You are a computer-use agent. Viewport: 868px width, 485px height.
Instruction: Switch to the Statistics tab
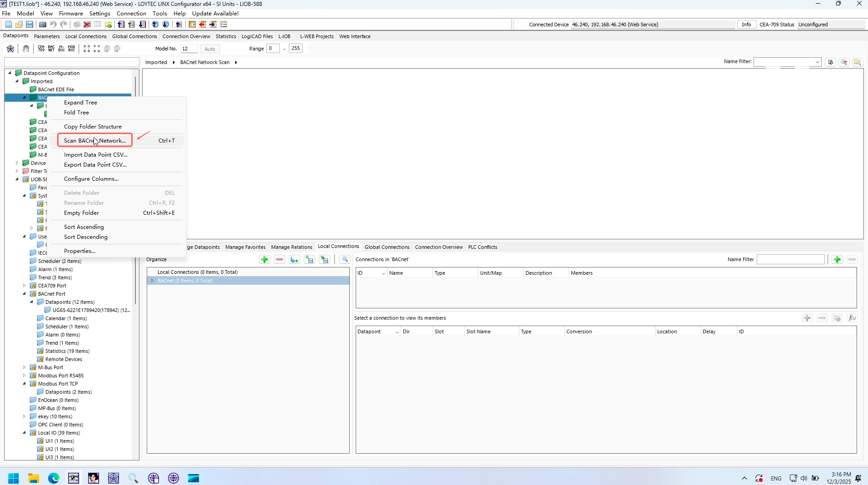tap(226, 36)
